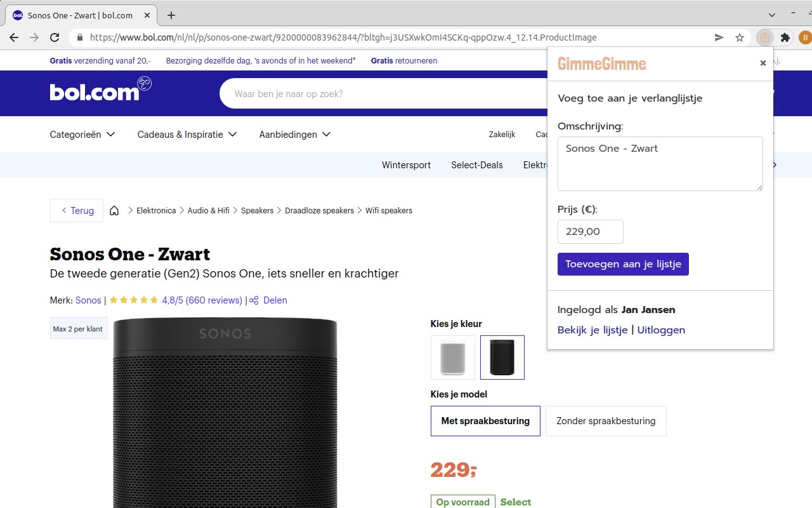The width and height of the screenshot is (812, 508).
Task: Expand the Categorieën dropdown
Action: click(x=82, y=135)
